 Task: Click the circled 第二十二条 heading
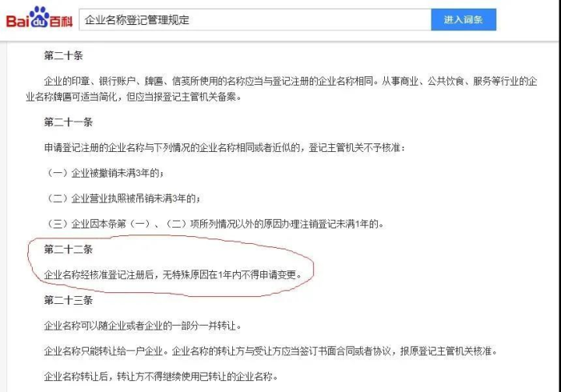pyautogui.click(x=68, y=249)
